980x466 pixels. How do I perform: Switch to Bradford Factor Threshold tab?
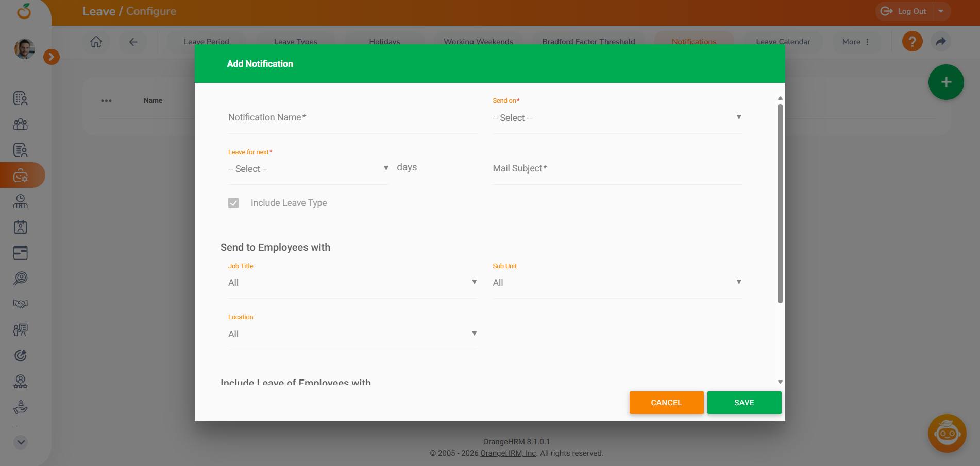588,42
